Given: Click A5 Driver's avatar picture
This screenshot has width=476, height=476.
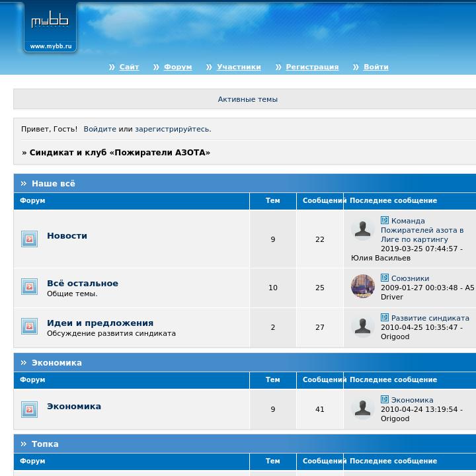Looking at the screenshot, I should click(363, 286).
